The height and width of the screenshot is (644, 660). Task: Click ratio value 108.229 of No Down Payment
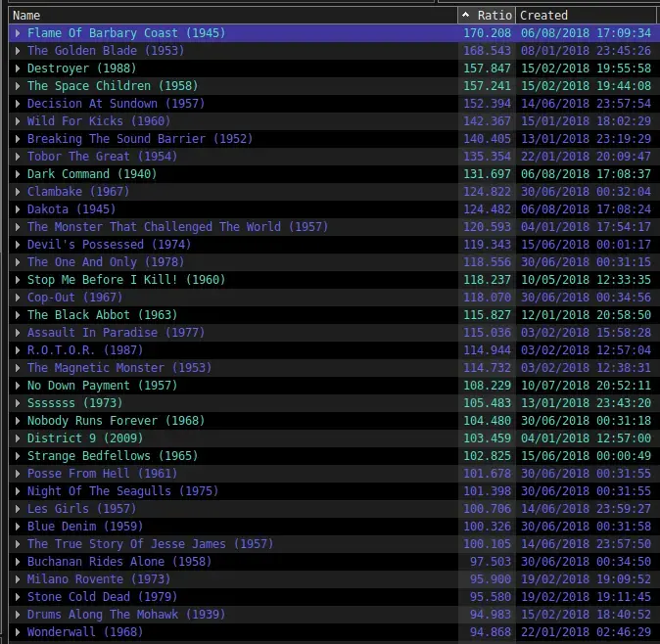point(490,386)
